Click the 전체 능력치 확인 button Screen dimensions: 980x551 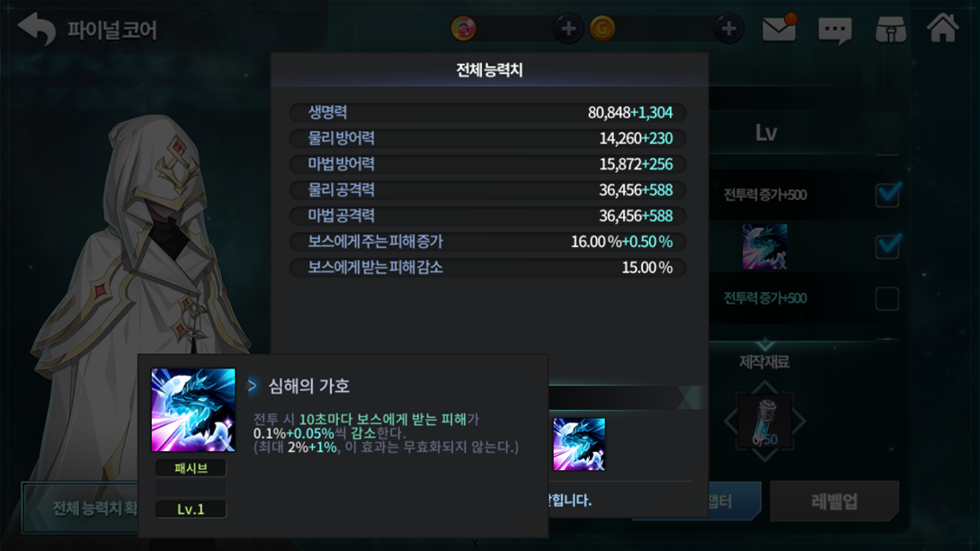point(81,508)
